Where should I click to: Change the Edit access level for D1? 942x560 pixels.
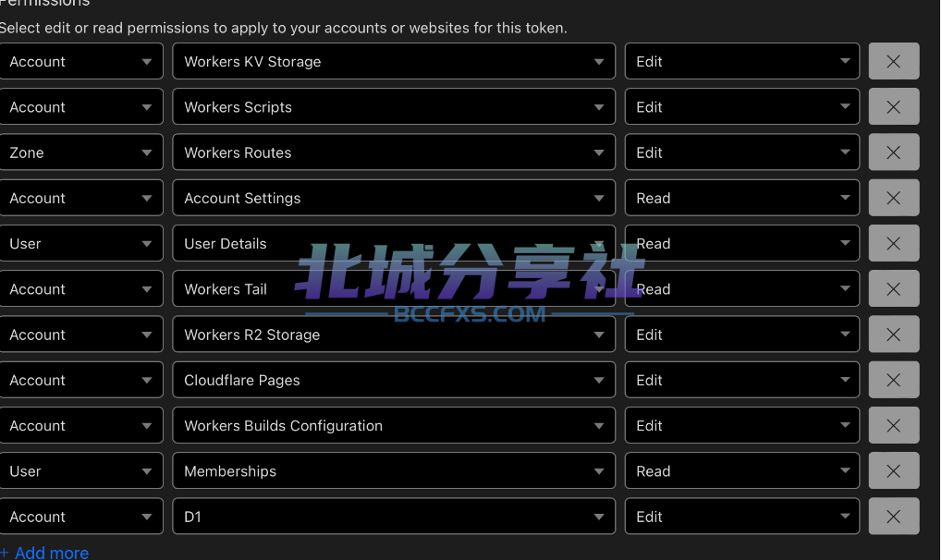pos(742,517)
